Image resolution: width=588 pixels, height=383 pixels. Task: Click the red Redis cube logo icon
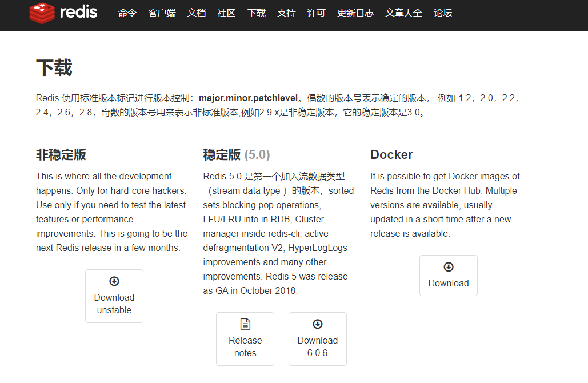coord(42,13)
